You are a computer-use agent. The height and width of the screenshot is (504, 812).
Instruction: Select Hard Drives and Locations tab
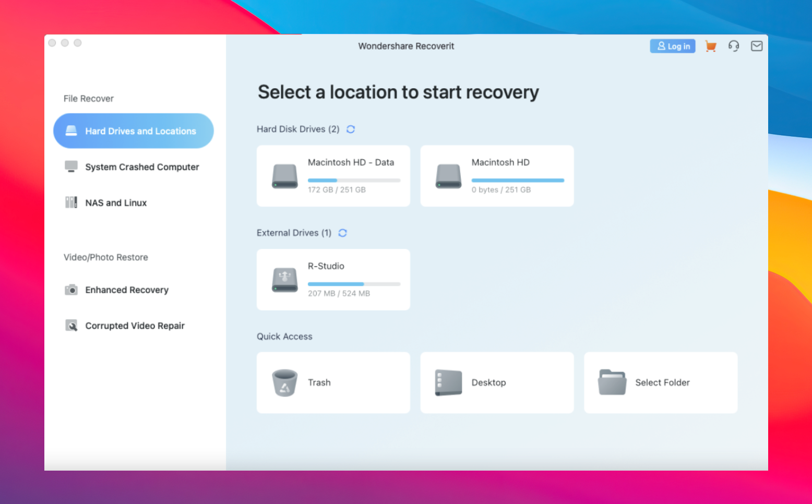[134, 131]
